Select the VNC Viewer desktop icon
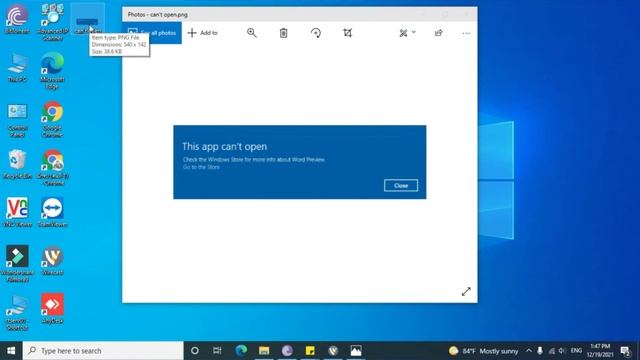 (17, 212)
